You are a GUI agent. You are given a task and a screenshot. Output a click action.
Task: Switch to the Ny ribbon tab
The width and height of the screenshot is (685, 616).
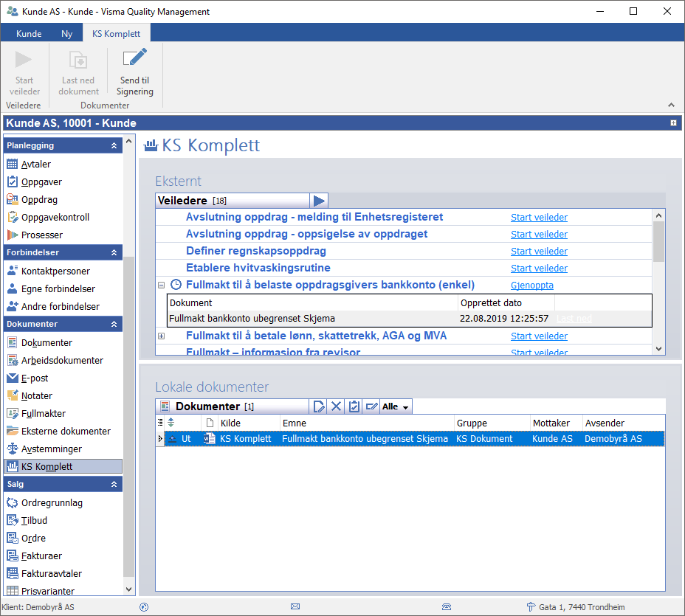66,33
